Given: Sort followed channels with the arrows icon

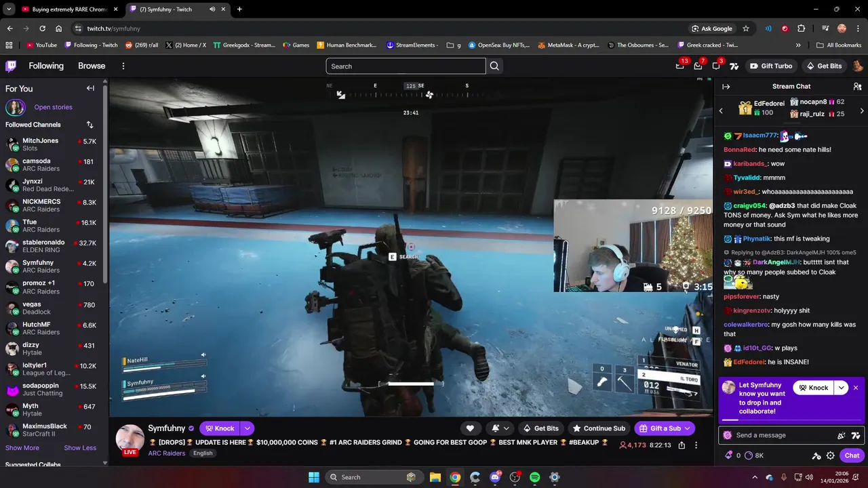Looking at the screenshot, I should 90,125.
